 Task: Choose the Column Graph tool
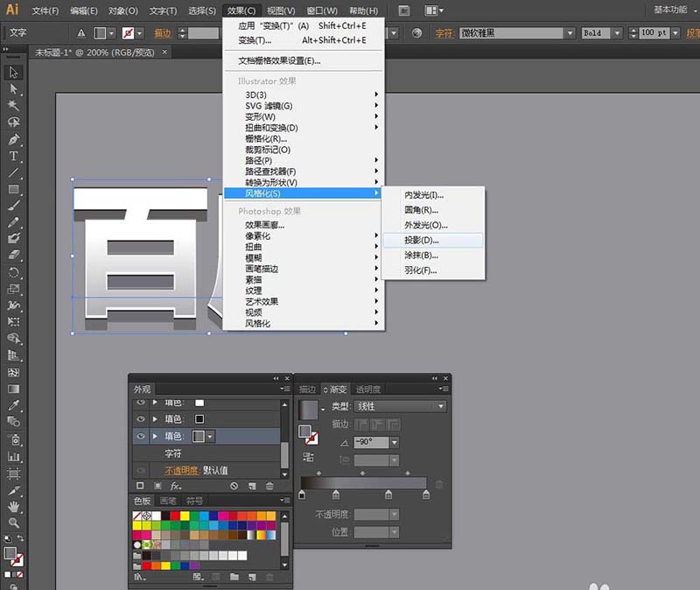[x=13, y=456]
